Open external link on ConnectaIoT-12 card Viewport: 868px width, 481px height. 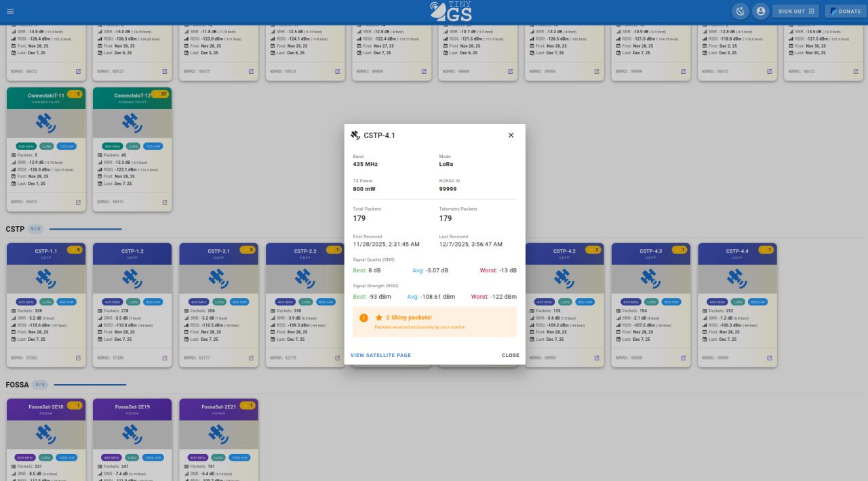click(164, 202)
